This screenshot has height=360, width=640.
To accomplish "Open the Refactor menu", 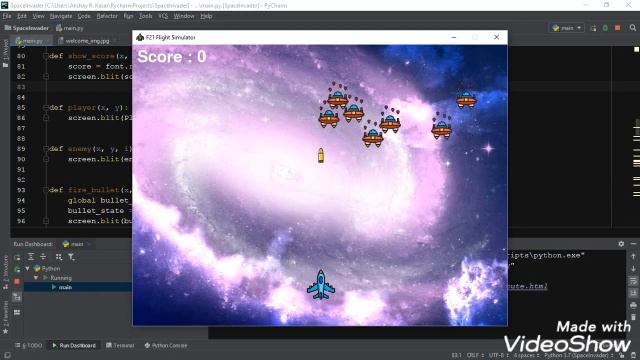I will pyautogui.click(x=107, y=16).
